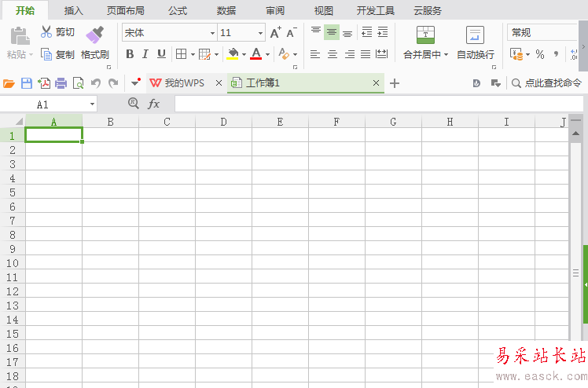588x388 pixels.
Task: Apply red font color A
Action: (256, 54)
